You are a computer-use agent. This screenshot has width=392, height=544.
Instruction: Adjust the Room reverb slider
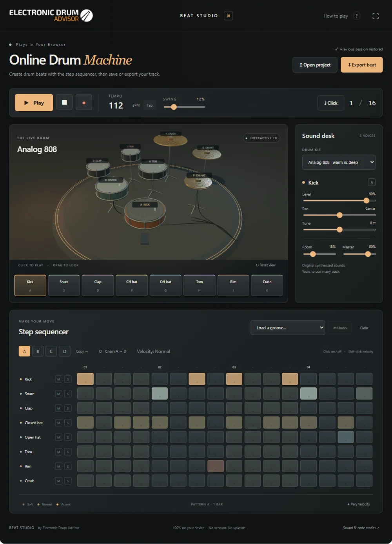[319, 254]
